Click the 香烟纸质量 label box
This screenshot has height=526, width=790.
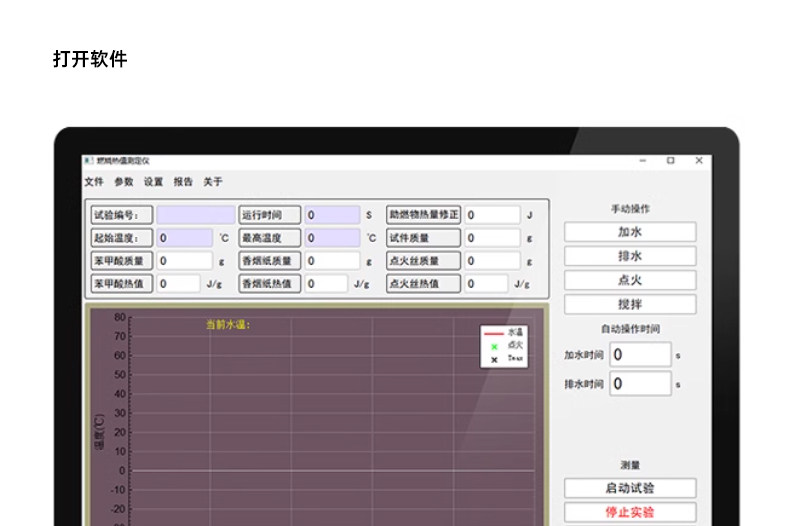pyautogui.click(x=270, y=261)
